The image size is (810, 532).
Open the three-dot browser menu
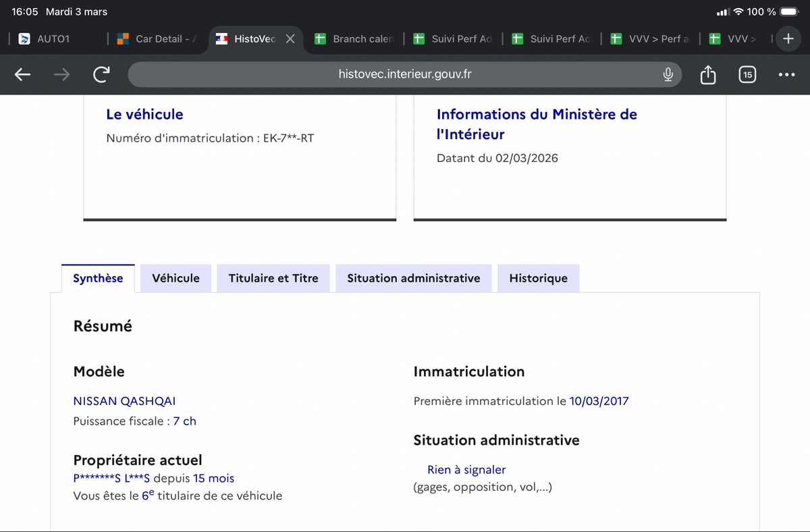[x=786, y=75]
